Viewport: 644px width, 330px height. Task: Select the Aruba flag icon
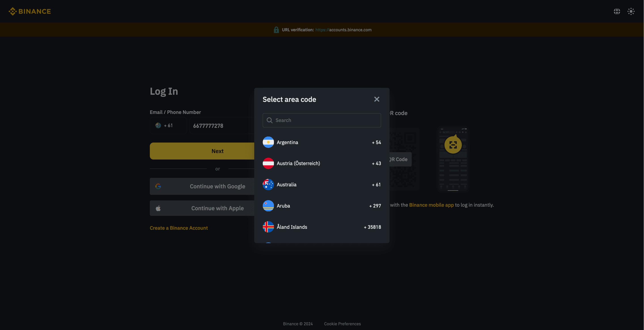268,206
